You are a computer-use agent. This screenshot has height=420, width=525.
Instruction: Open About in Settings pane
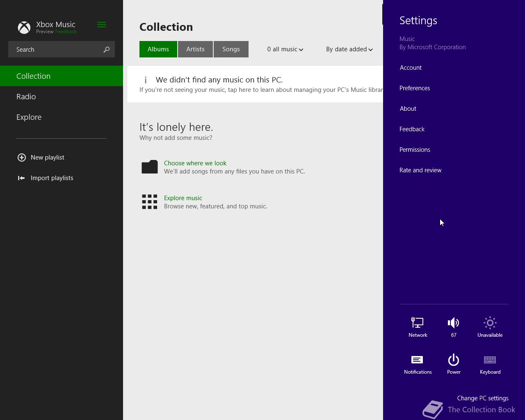click(408, 109)
